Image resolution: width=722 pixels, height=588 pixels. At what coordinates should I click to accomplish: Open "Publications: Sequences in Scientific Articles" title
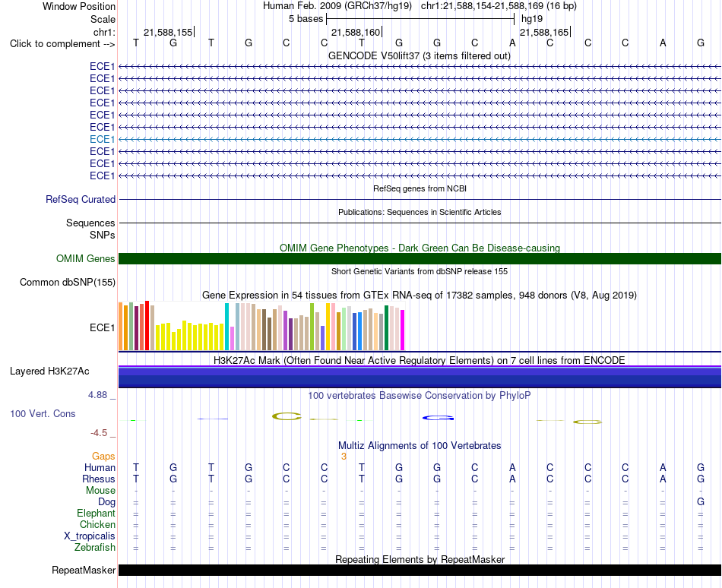pyautogui.click(x=420, y=212)
